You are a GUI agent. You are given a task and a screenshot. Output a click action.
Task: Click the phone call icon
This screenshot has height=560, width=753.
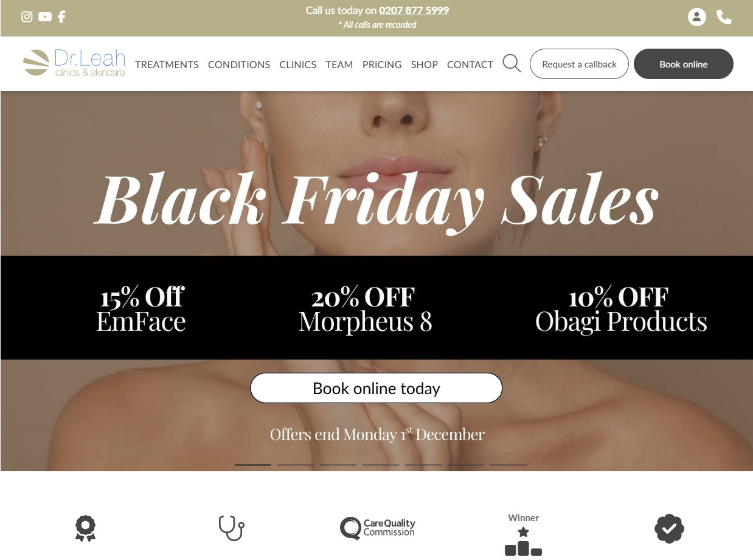[x=724, y=17]
